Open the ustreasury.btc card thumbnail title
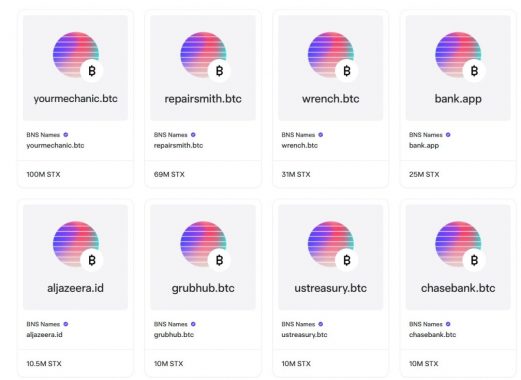 click(331, 288)
